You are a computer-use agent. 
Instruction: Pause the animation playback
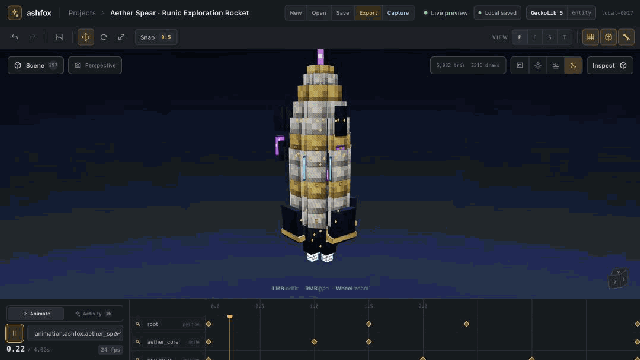pos(14,333)
